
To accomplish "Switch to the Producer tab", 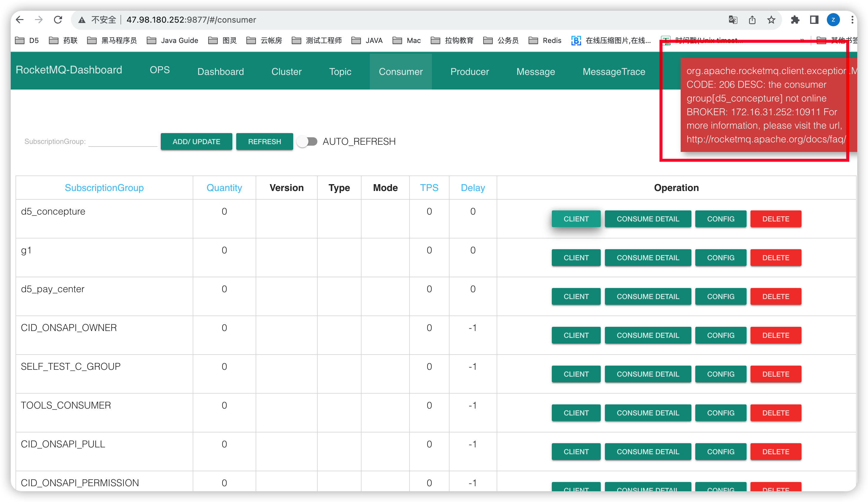I will click(x=469, y=72).
